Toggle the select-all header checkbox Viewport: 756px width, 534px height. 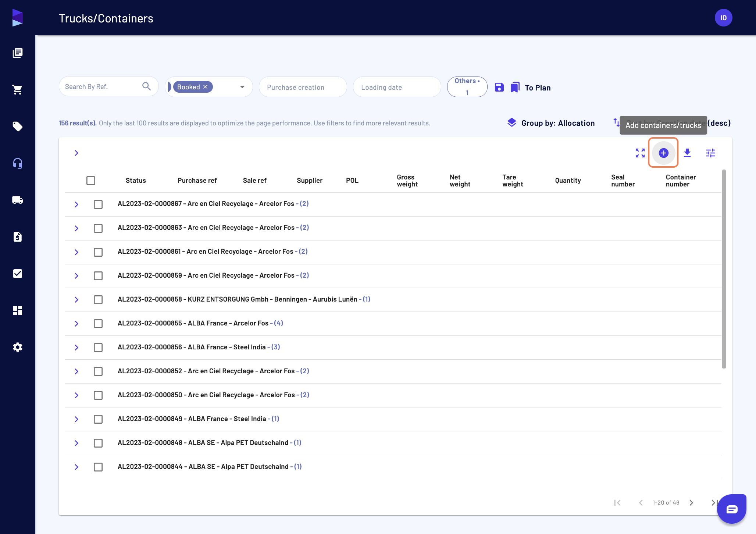point(91,181)
